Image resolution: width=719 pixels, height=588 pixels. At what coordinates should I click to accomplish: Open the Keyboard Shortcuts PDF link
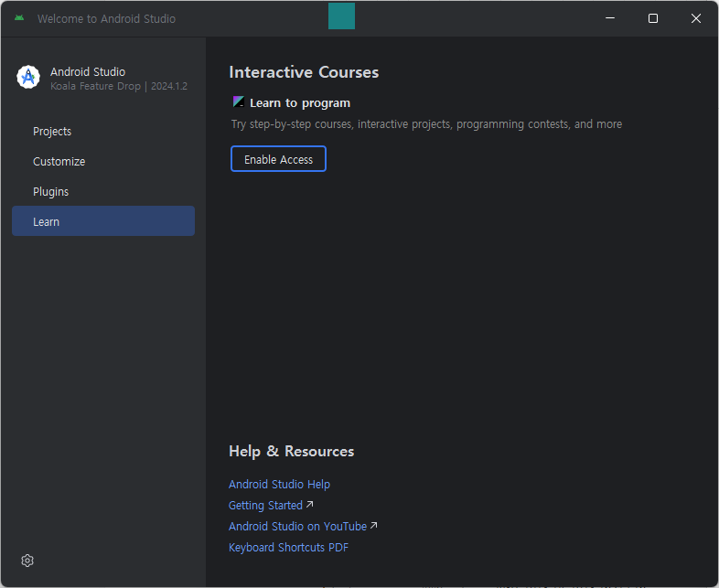coord(288,548)
